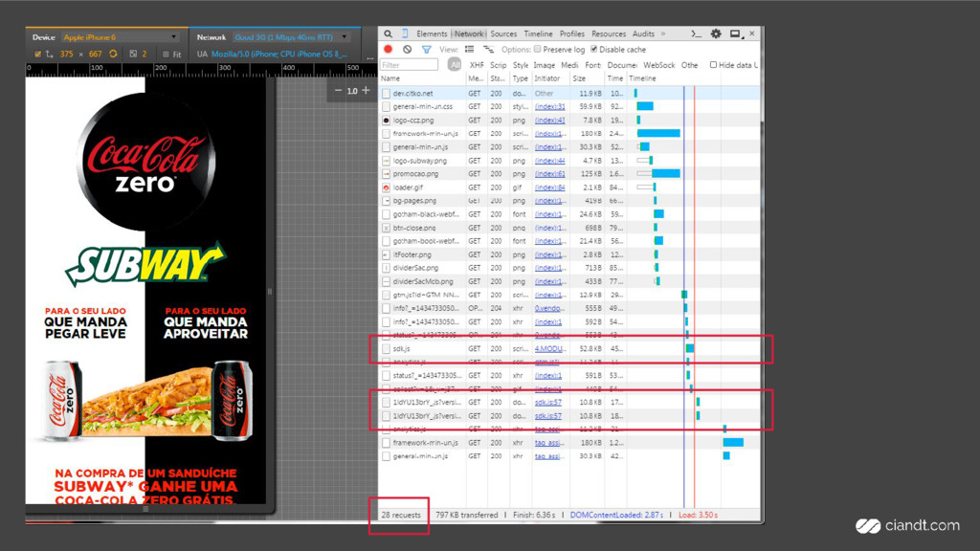Sort by the Name column header

422,78
